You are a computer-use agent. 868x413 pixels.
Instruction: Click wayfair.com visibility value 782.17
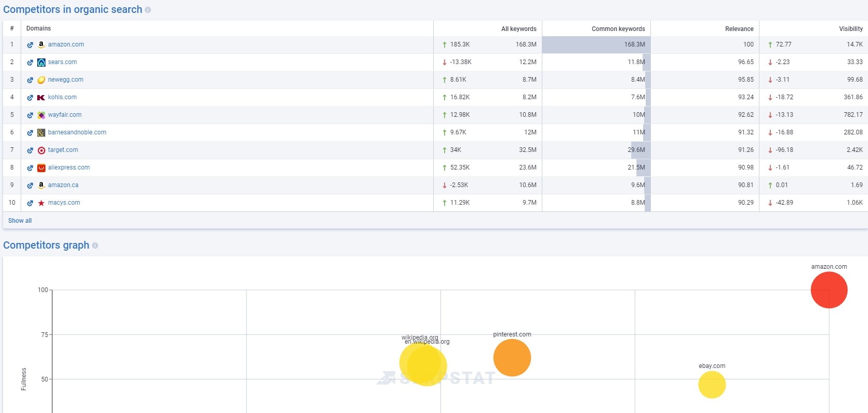pos(853,115)
